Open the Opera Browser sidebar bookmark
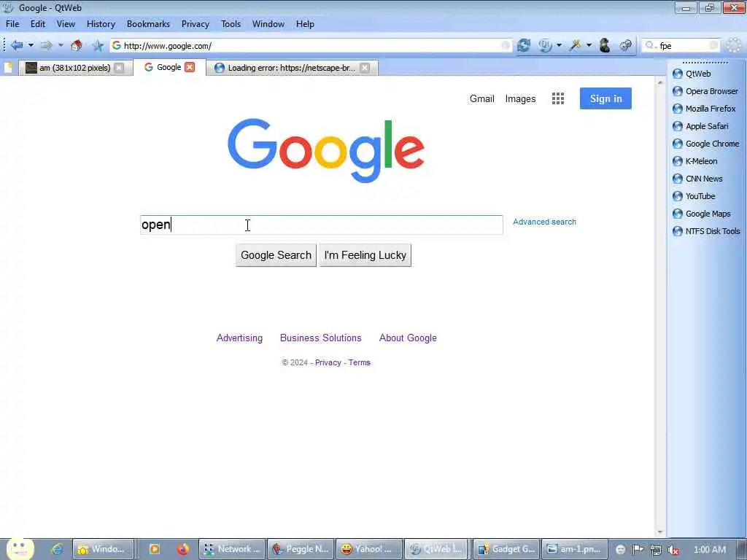 coord(705,91)
